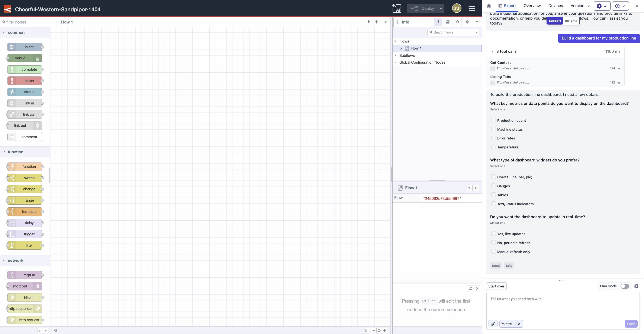Open the flow list dropdown arrow
This screenshot has height=334, width=644.
[386, 22]
